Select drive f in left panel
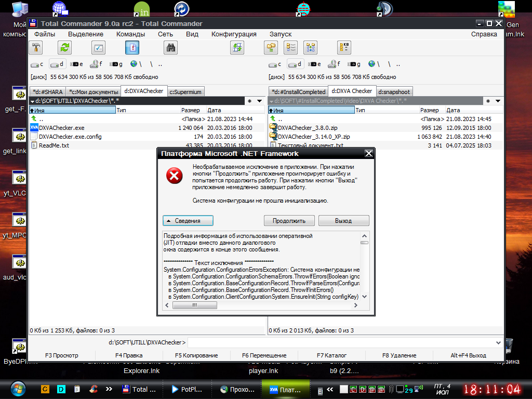The width and height of the screenshot is (532, 399). 96,64
